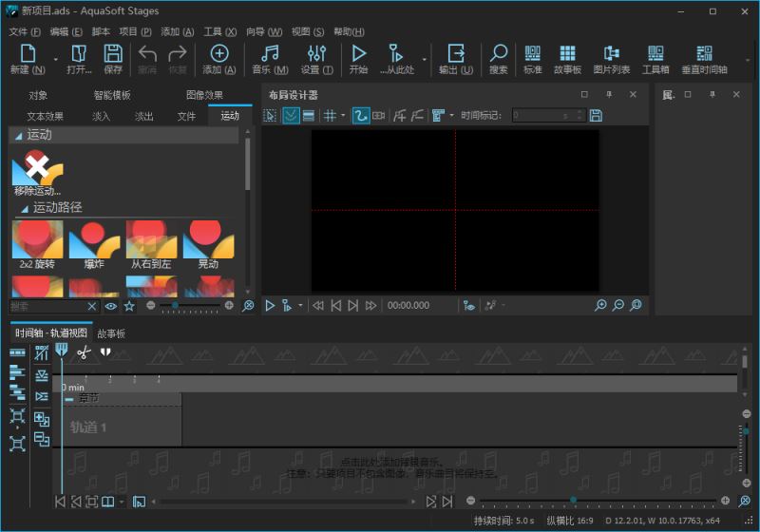Switch to the 故事板 storyboard layout icon
Screen dimensions: 760x532
click(567, 59)
